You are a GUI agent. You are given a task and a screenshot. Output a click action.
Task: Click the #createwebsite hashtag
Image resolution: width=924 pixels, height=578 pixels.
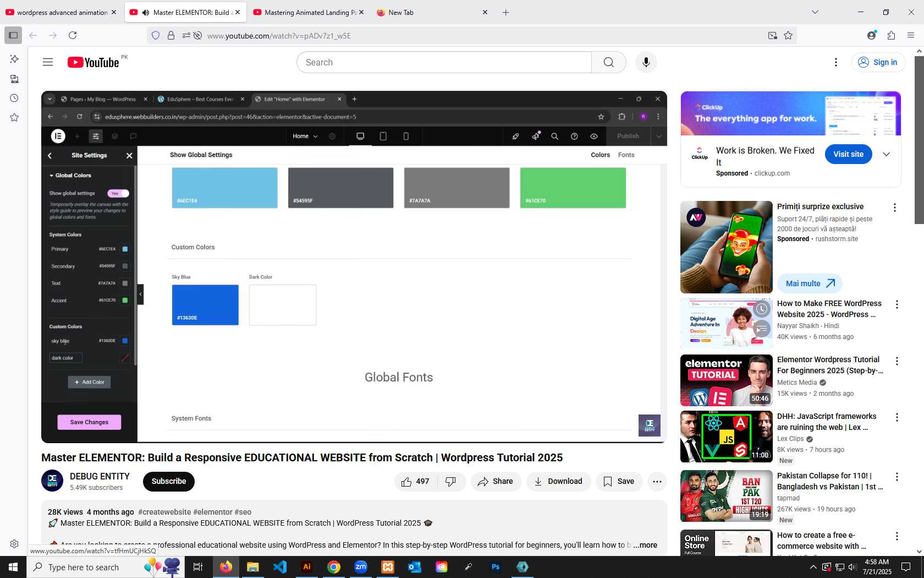coord(164,512)
